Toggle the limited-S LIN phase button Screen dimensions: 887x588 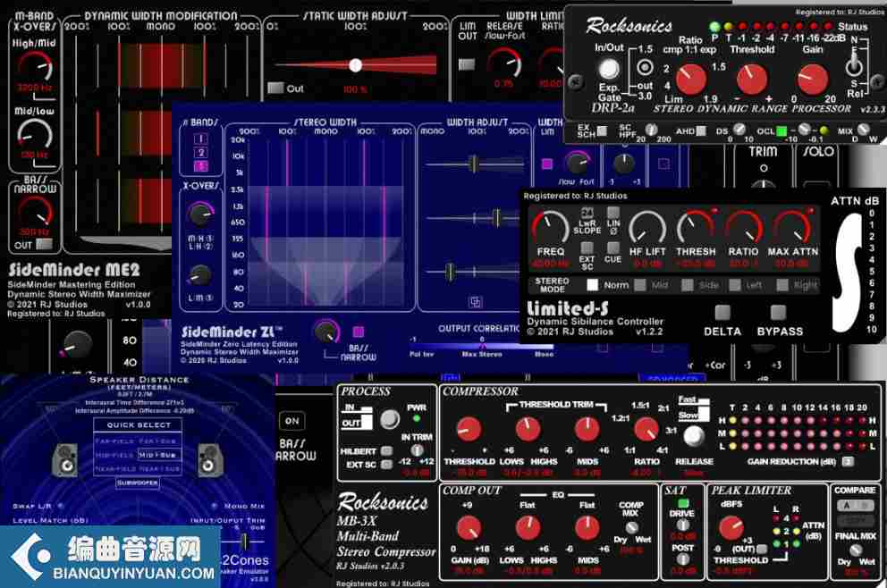tap(613, 213)
